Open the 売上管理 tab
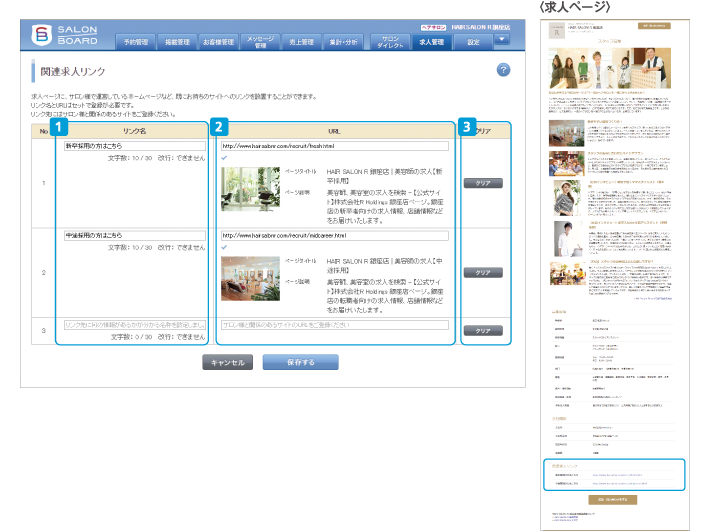Screen dimensions: 710x532 302,42
